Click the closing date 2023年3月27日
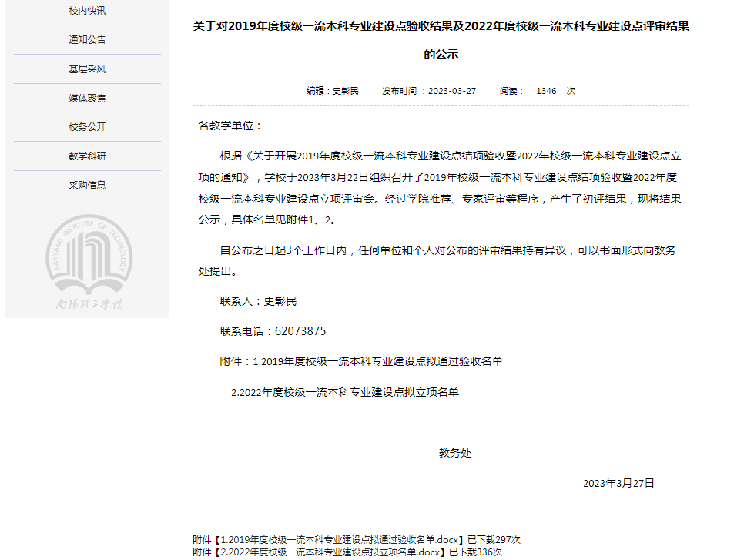The image size is (754, 560). [x=618, y=484]
